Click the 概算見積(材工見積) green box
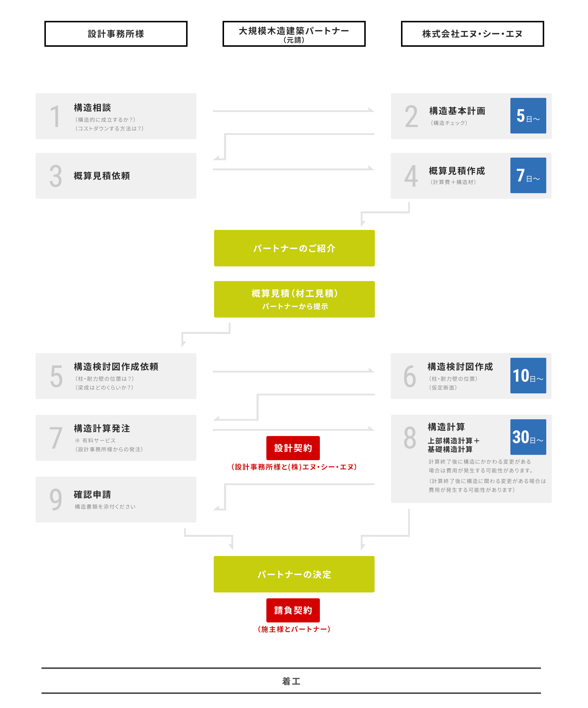Viewport: 588px width, 708px height. 294,299
